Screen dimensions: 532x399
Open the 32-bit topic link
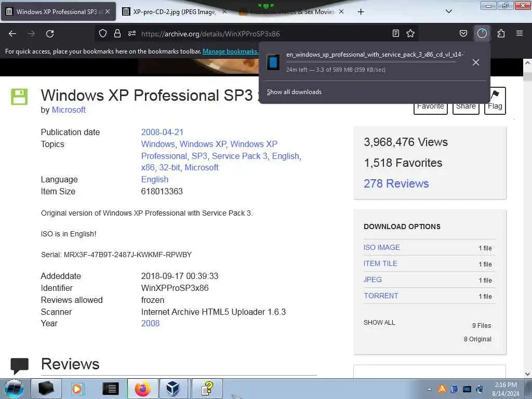point(170,168)
